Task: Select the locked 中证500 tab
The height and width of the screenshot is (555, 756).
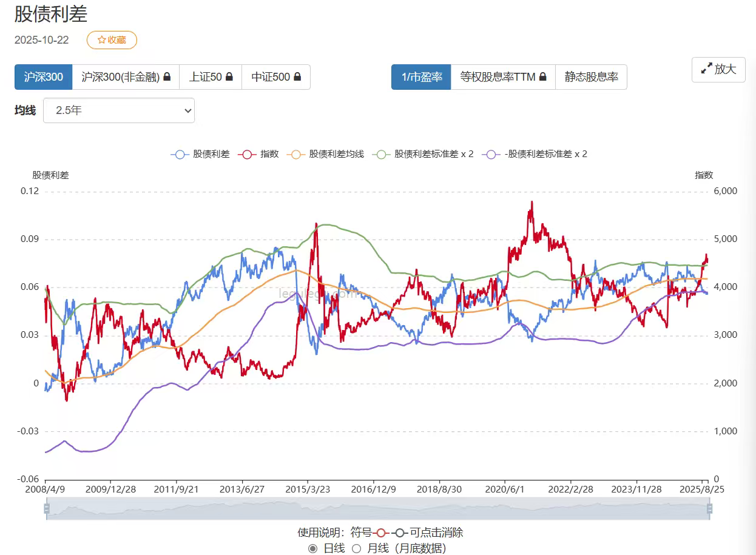Action: point(276,77)
